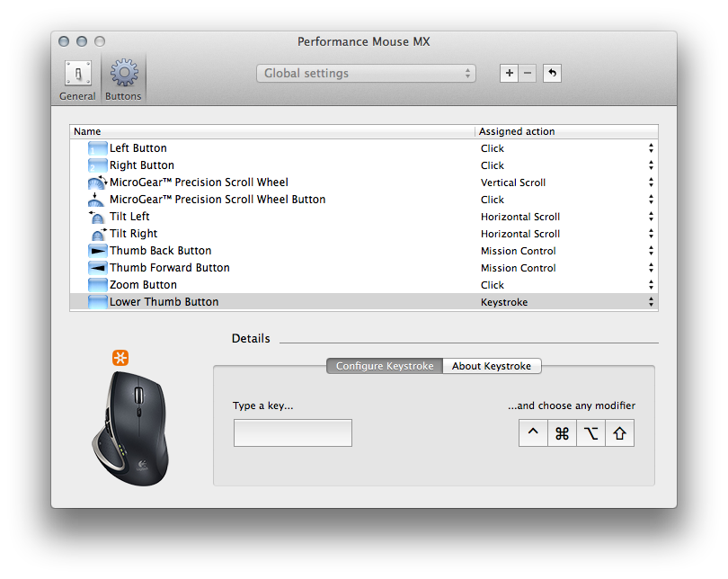Click Thumb Back's Mission Control action
Screen dimensions: 728x579
point(519,251)
